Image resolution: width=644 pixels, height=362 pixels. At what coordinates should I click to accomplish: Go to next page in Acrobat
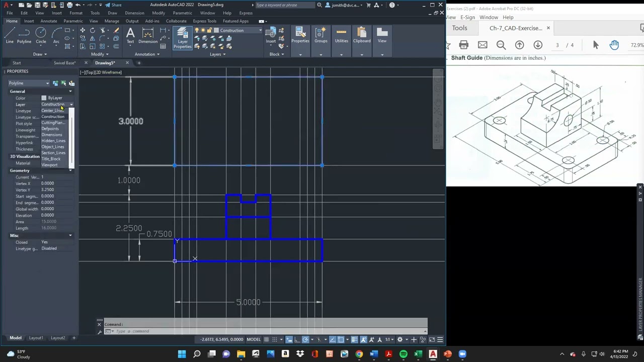coord(538,45)
